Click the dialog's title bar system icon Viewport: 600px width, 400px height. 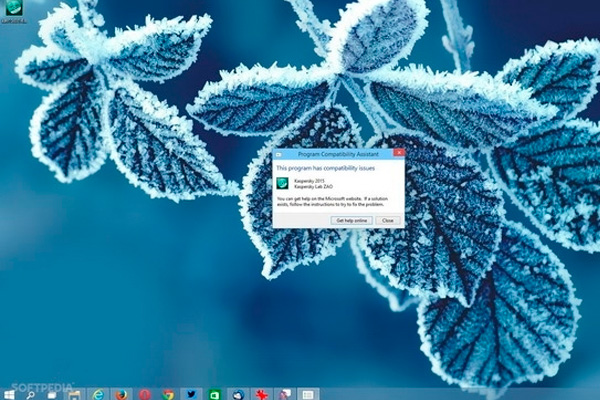click(x=278, y=153)
